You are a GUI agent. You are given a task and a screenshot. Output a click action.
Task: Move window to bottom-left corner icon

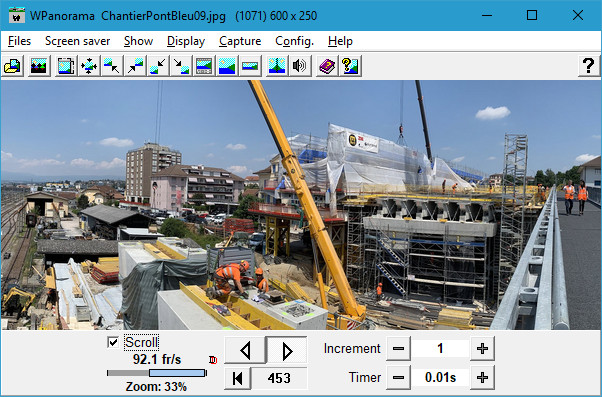click(158, 66)
